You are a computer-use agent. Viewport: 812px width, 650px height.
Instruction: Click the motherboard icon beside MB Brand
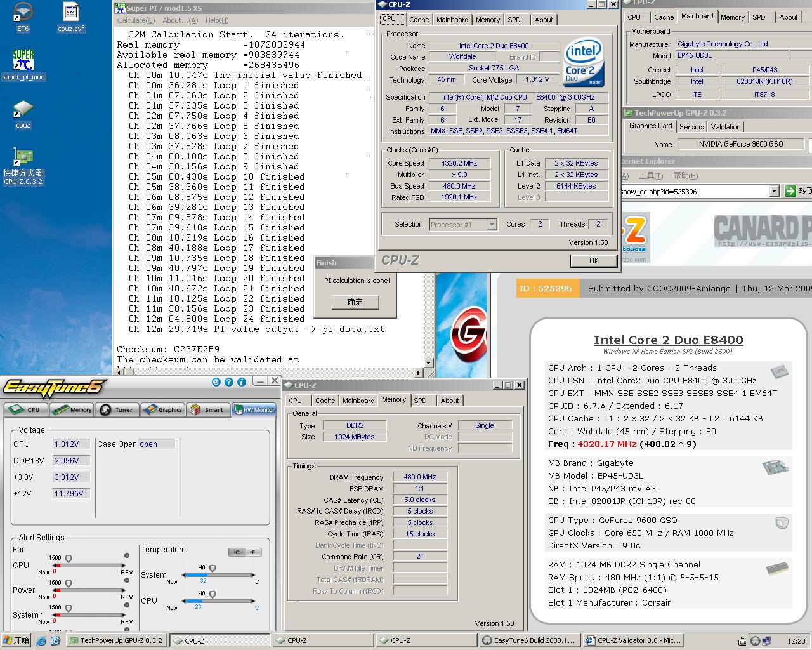click(775, 468)
